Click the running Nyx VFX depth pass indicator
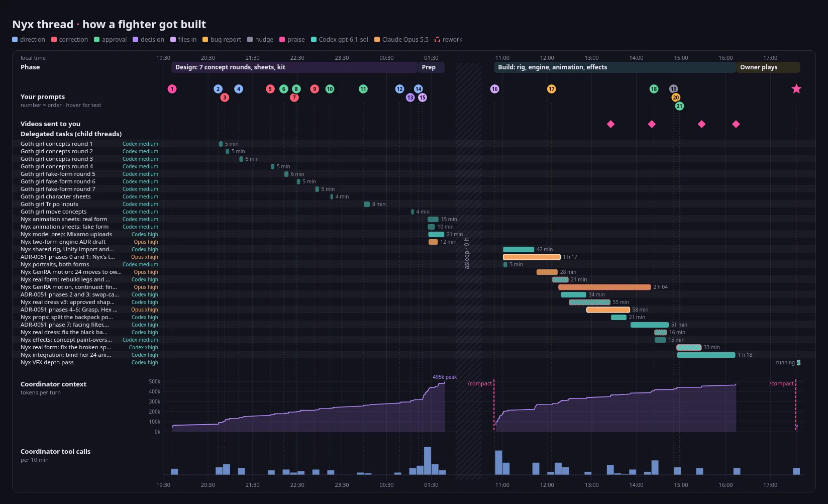Image resolution: width=828 pixels, height=504 pixels. tap(799, 362)
